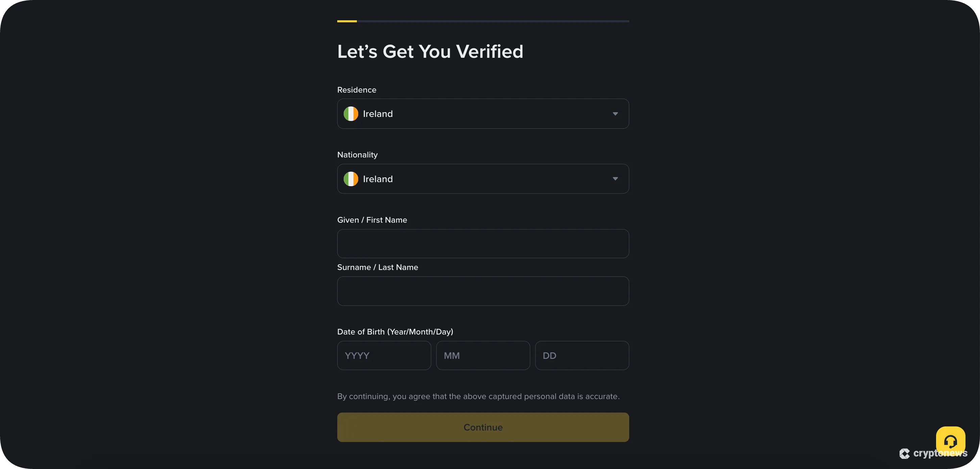The height and width of the screenshot is (469, 980).
Task: Click the cryptonews logo icon
Action: (x=905, y=453)
